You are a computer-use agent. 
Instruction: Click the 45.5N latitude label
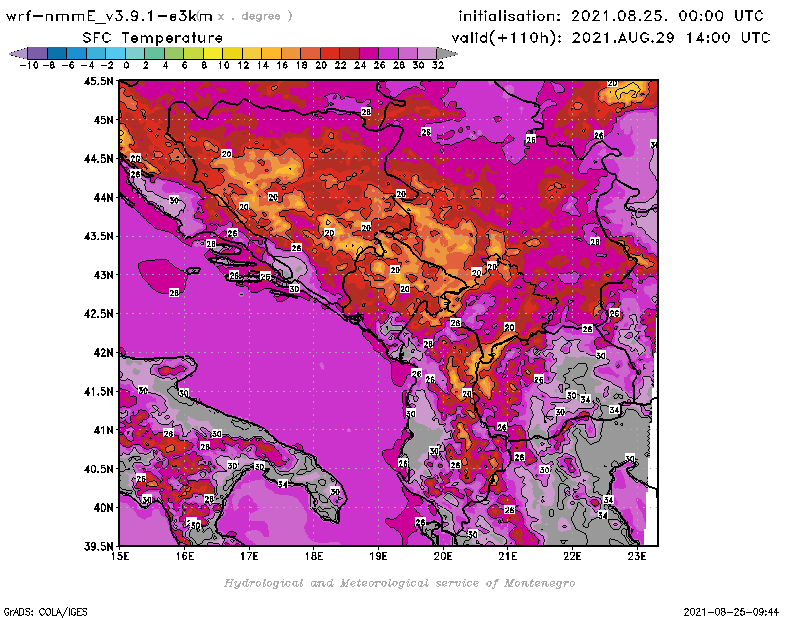tap(98, 81)
